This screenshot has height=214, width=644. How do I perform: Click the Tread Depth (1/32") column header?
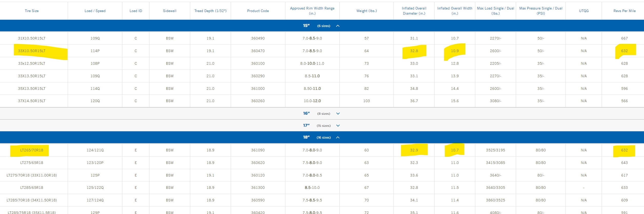[210, 11]
